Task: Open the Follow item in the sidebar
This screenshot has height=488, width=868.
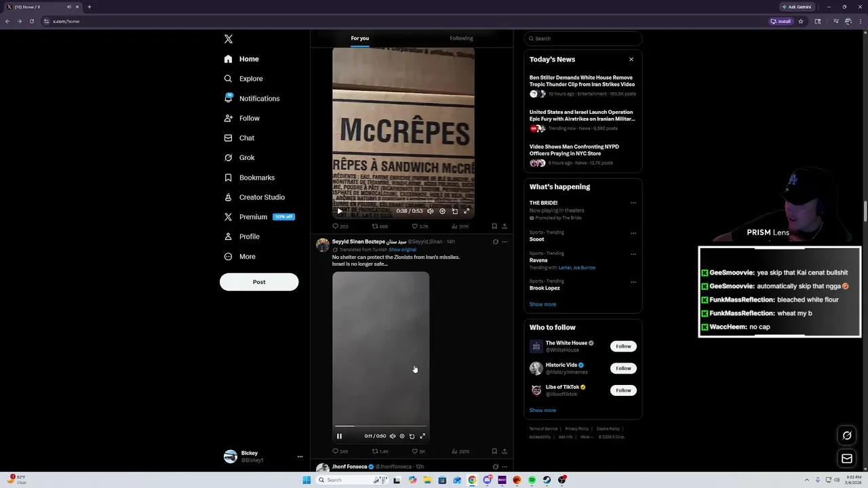Action: pos(241,118)
